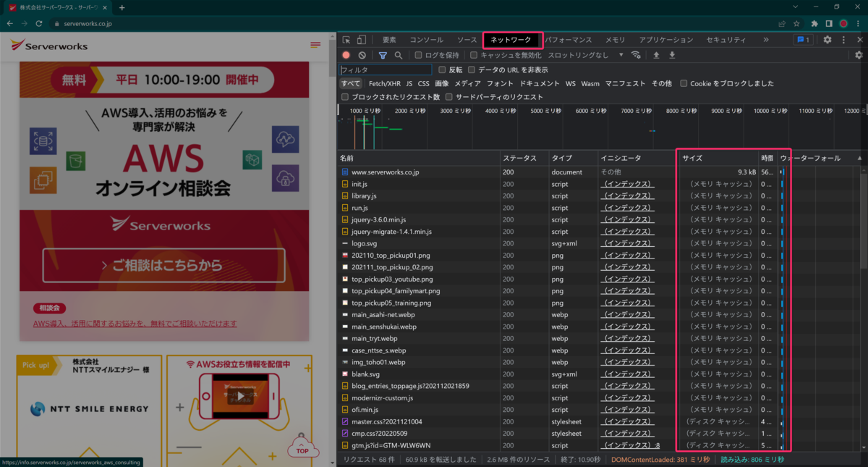Export HAR file with download arrow
The width and height of the screenshot is (868, 467).
[672, 55]
